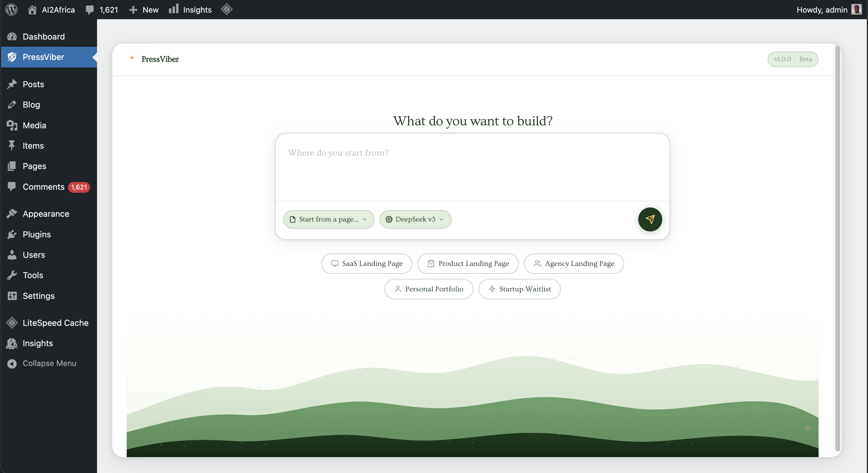Click the Comments sidebar bubble icon
The height and width of the screenshot is (473, 868).
12,186
